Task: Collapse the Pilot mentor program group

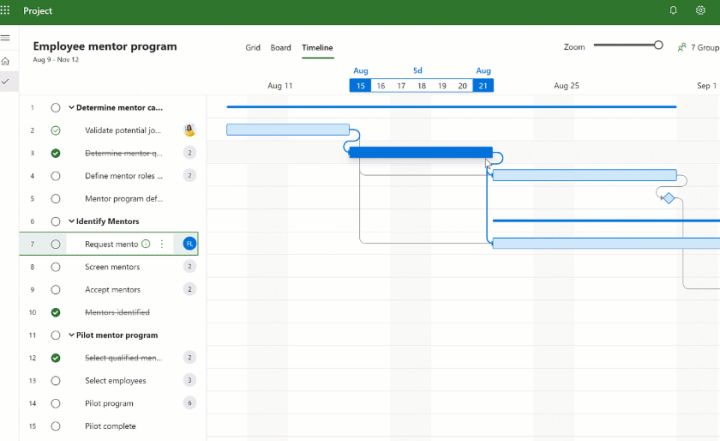Action: click(x=71, y=335)
